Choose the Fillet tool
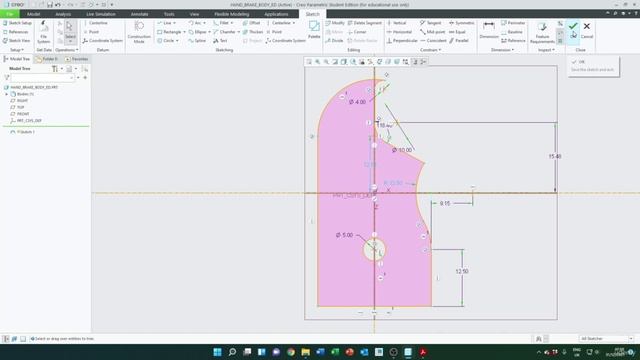Viewport: 640px width, 360px height. click(x=221, y=23)
